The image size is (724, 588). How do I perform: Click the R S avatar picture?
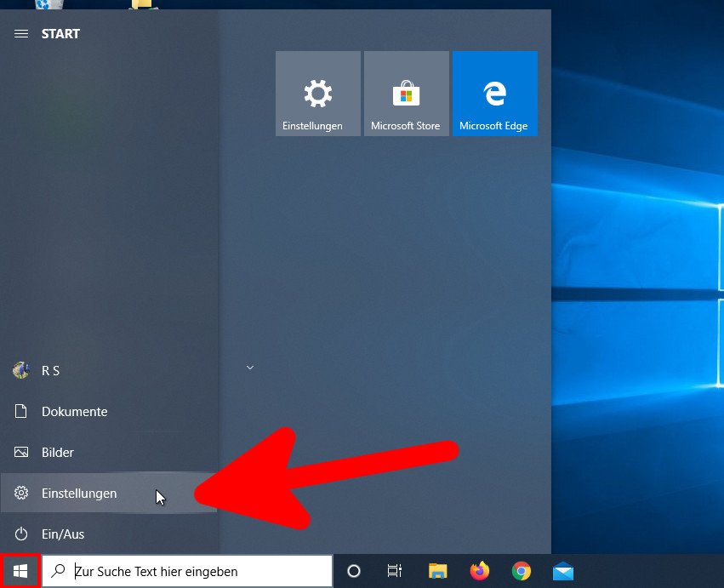(21, 370)
